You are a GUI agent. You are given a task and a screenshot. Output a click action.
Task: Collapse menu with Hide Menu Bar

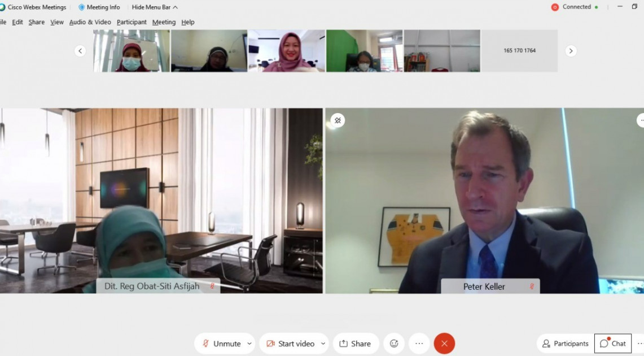155,7
